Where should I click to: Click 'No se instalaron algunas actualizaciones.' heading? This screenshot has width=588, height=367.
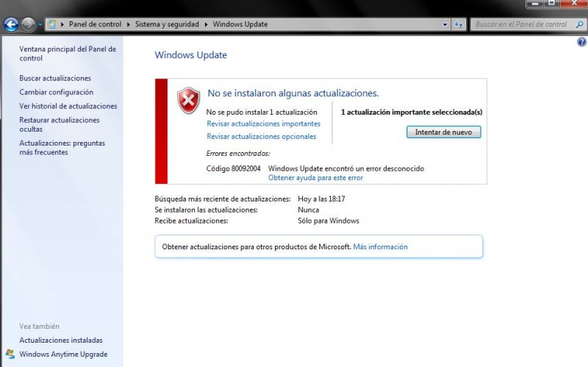293,93
